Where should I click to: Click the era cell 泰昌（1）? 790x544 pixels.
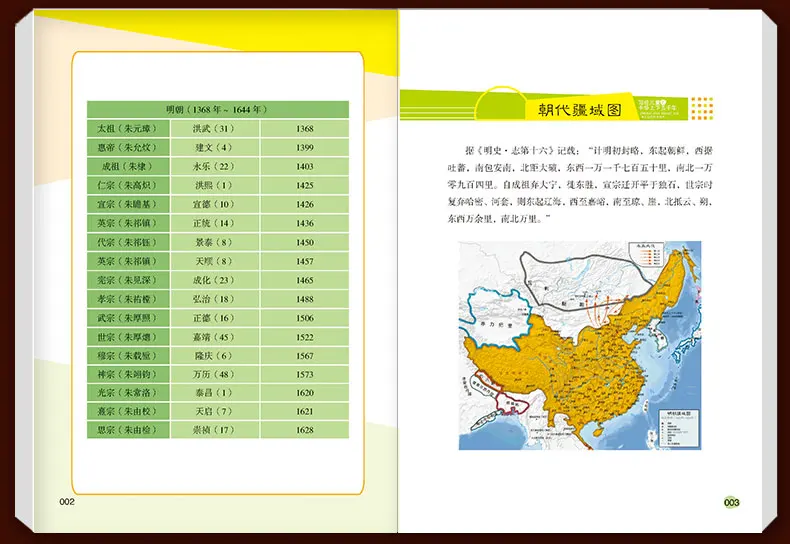215,393
